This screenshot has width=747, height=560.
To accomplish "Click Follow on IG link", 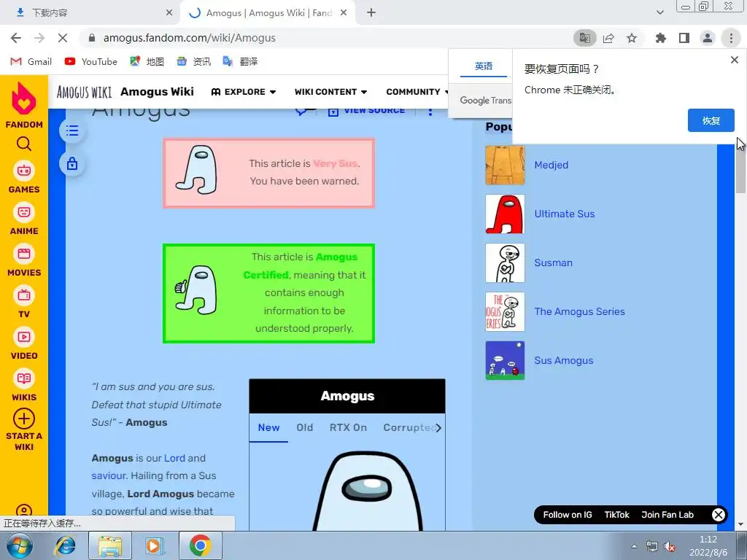I will click(x=568, y=515).
